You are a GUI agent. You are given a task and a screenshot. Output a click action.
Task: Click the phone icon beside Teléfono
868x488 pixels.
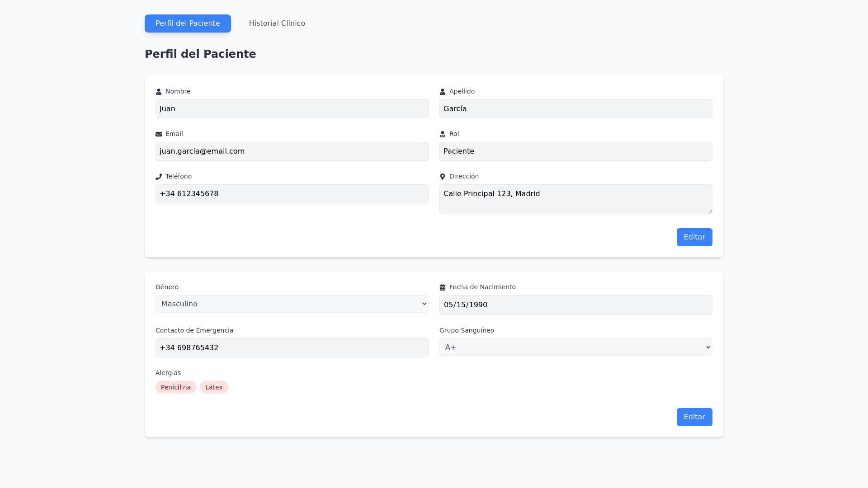tap(159, 177)
